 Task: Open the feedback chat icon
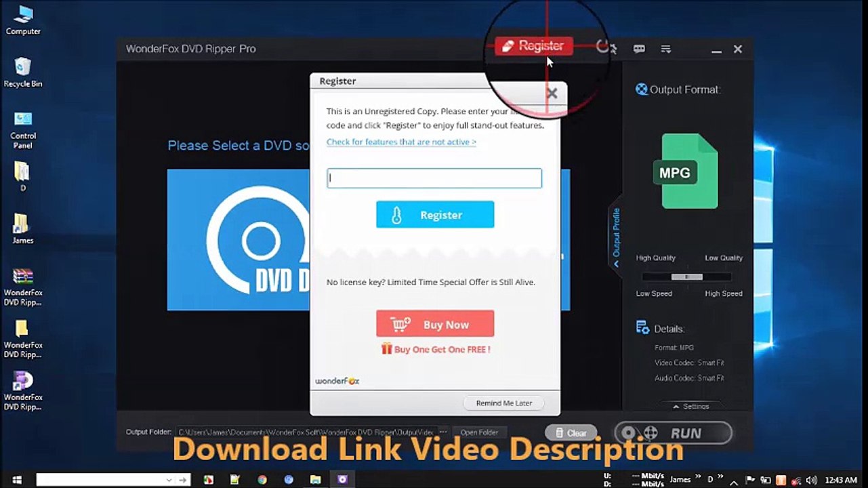click(x=639, y=49)
